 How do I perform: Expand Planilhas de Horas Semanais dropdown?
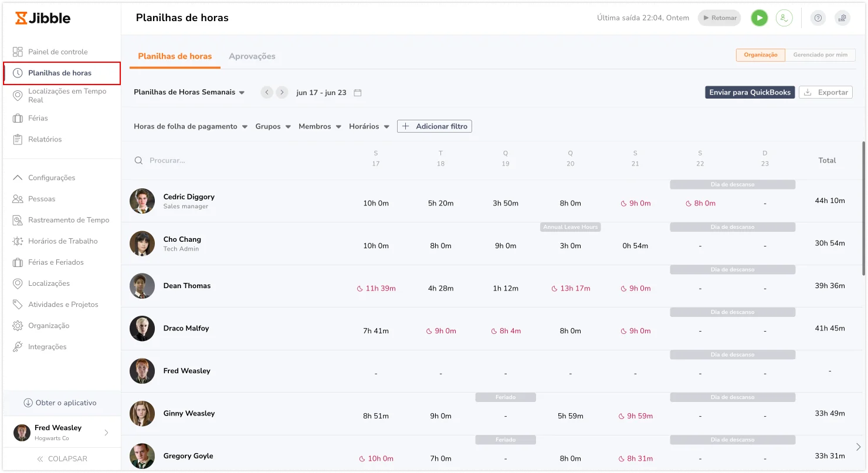(x=189, y=93)
